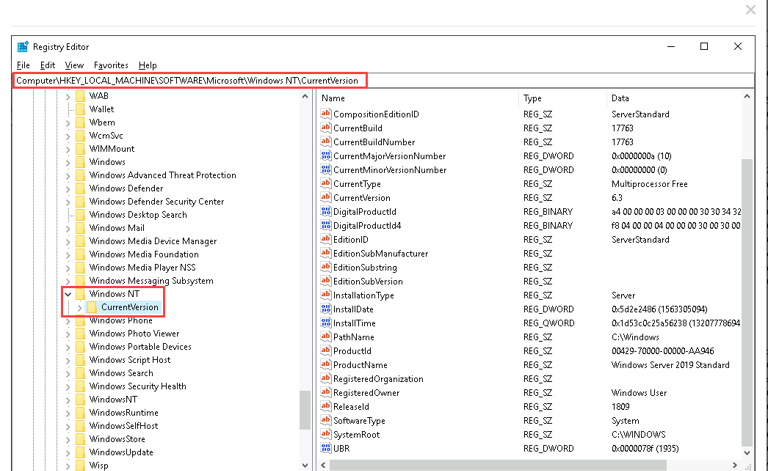This screenshot has height=471, width=768.
Task: Click the string icon beside SystemRoot
Action: [x=326, y=434]
